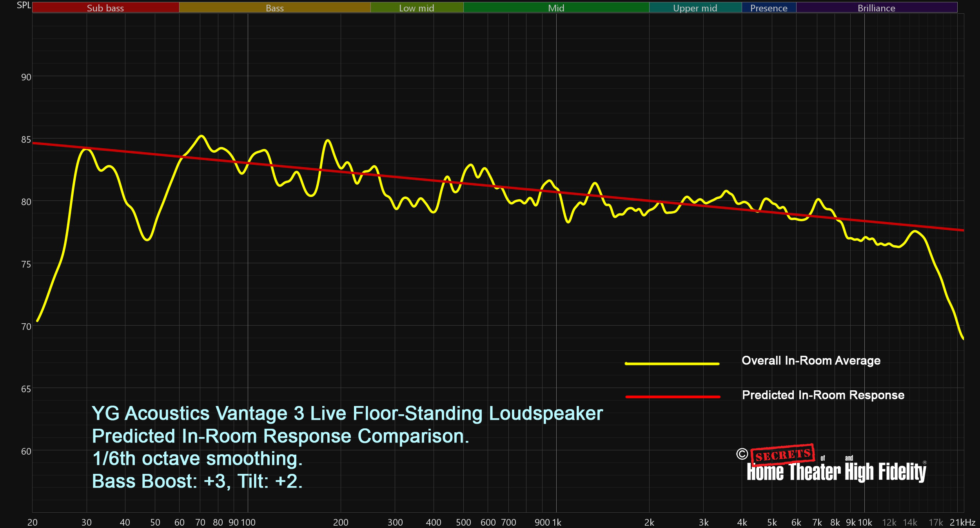Click the 85 dB axis value
The height and width of the screenshot is (528, 980).
point(26,140)
